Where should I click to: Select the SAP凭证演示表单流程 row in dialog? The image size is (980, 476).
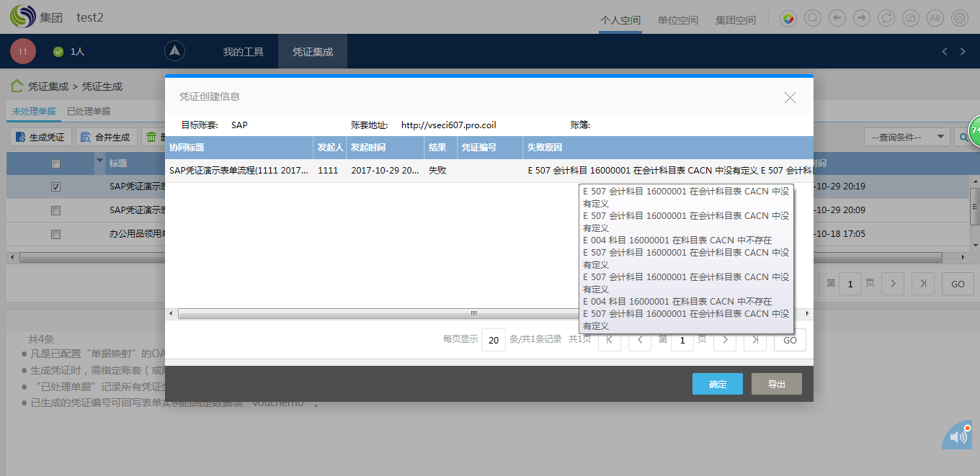(489, 171)
